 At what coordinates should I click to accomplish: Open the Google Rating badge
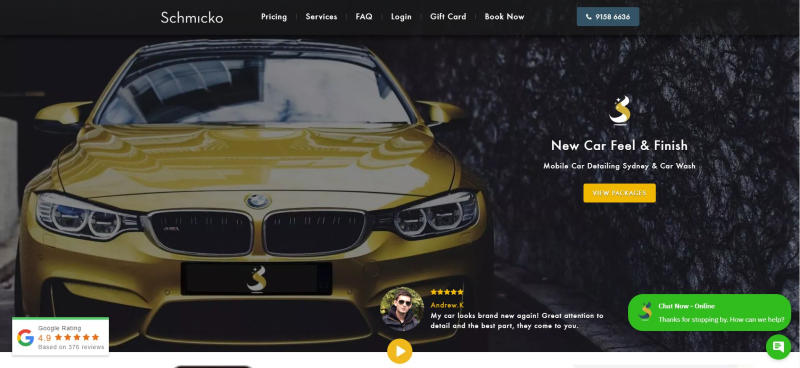(60, 336)
